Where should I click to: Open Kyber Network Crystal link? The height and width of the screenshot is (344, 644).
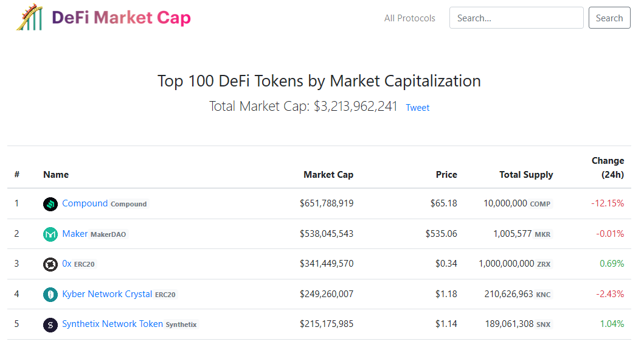tap(107, 294)
